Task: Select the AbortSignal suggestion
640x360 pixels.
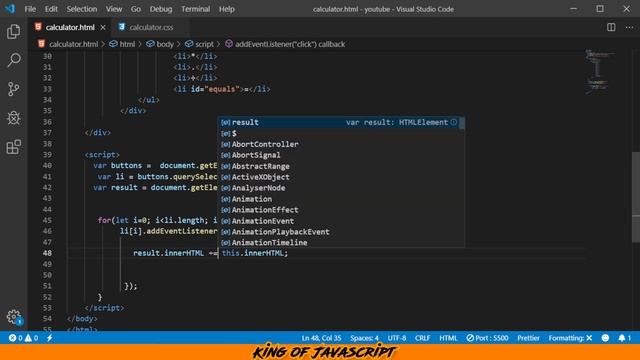Action: click(339, 155)
